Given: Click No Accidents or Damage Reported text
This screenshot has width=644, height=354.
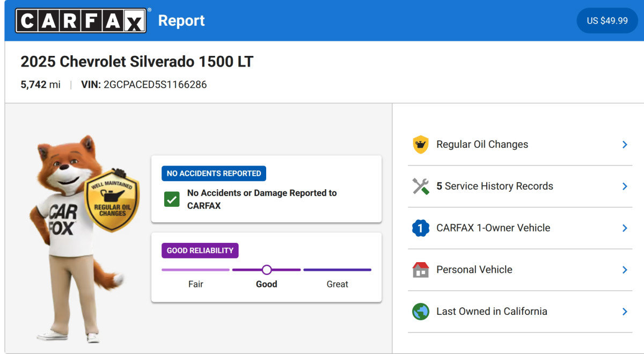Looking at the screenshot, I should click(x=262, y=199).
